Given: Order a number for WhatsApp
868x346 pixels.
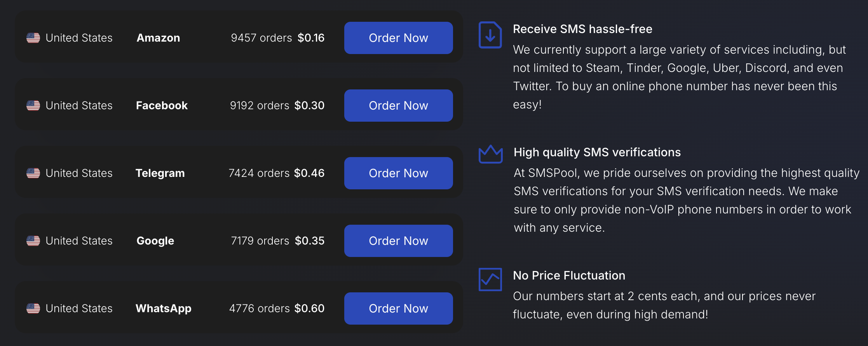Looking at the screenshot, I should (x=398, y=308).
